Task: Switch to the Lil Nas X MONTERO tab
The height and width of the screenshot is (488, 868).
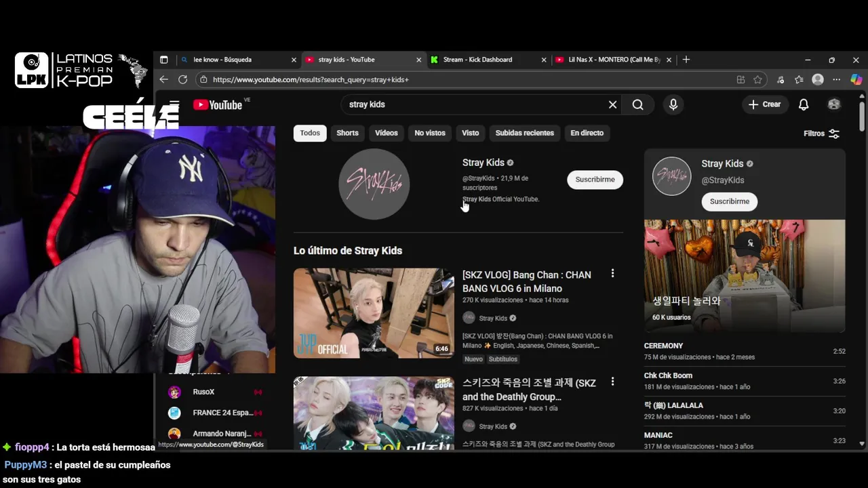Action: click(613, 60)
